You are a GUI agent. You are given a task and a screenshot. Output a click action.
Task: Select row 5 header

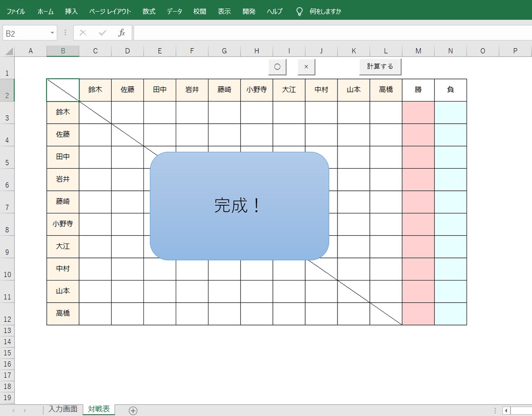click(7, 157)
